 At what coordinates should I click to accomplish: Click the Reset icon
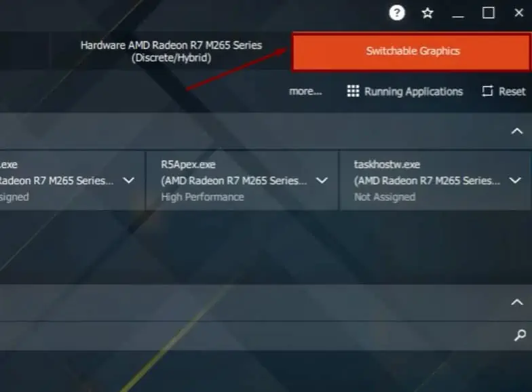[487, 91]
